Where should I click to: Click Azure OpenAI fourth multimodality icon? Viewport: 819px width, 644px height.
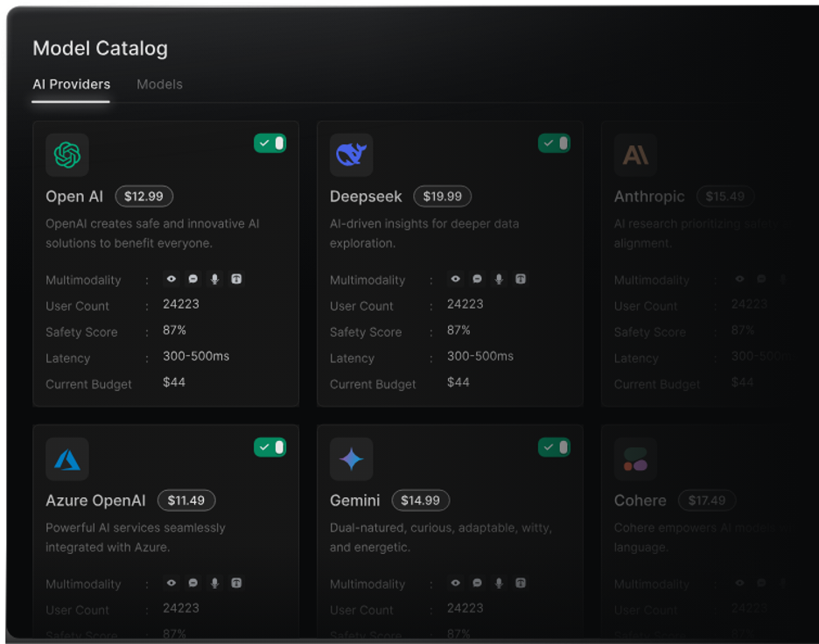pyautogui.click(x=236, y=583)
